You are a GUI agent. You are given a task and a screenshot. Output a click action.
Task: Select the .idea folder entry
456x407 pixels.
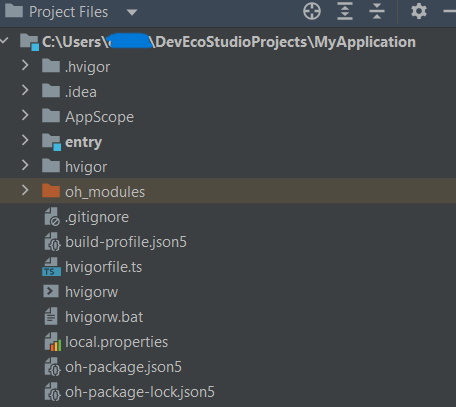[81, 92]
